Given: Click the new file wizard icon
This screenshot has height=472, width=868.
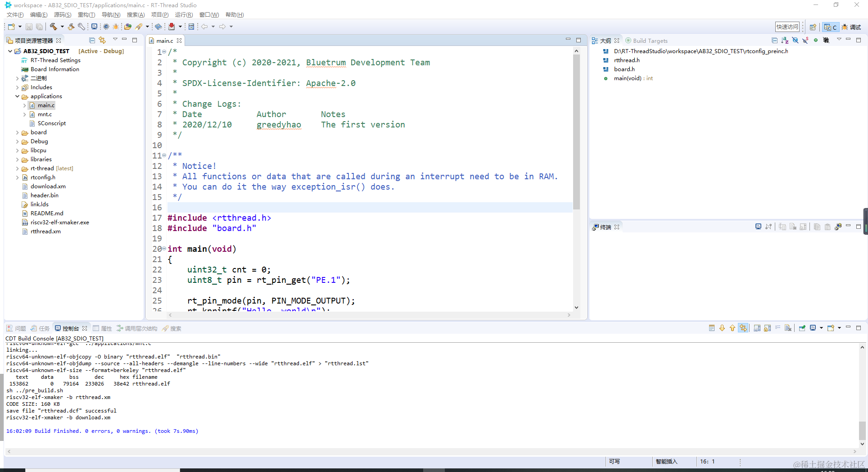Looking at the screenshot, I should point(12,27).
